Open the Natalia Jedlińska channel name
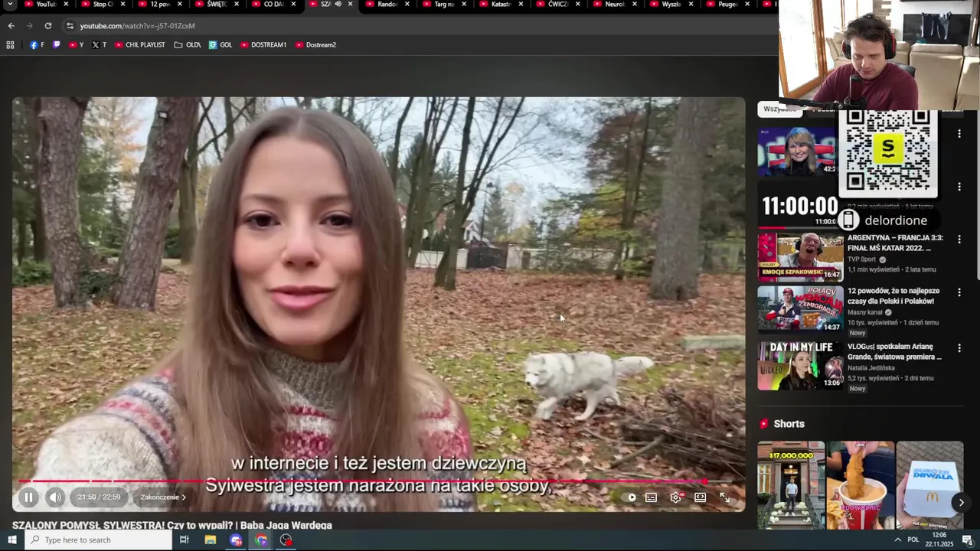 click(871, 368)
